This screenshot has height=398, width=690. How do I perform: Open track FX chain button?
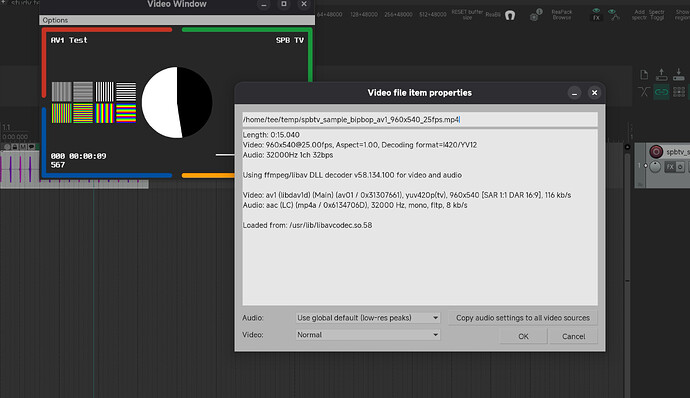point(670,167)
